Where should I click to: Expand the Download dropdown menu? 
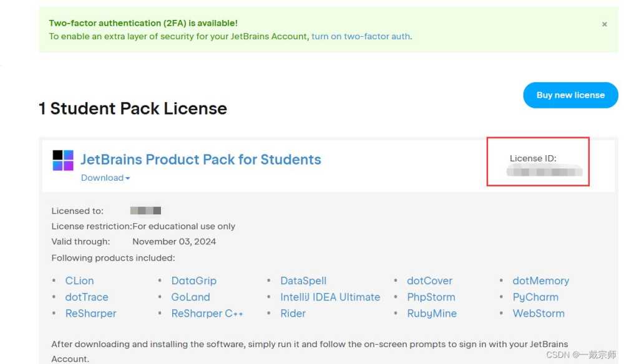[105, 178]
